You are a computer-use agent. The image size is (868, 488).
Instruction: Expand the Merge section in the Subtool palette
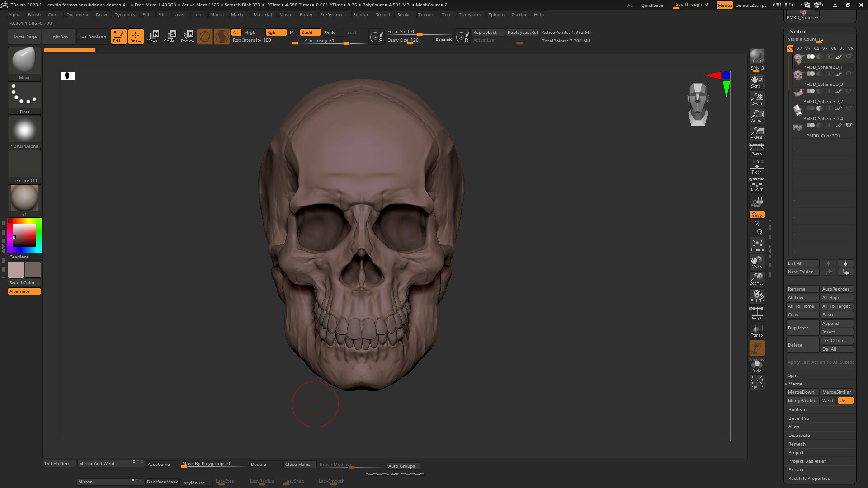795,384
